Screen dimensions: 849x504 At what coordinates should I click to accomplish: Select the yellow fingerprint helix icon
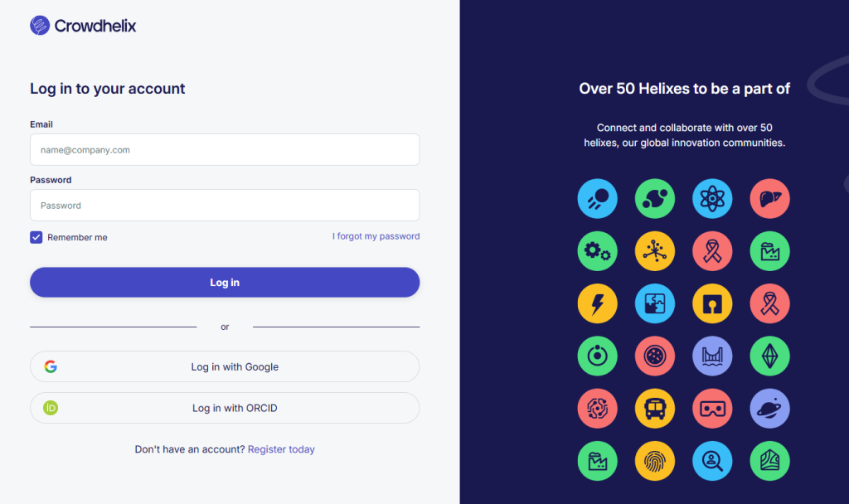[655, 461]
